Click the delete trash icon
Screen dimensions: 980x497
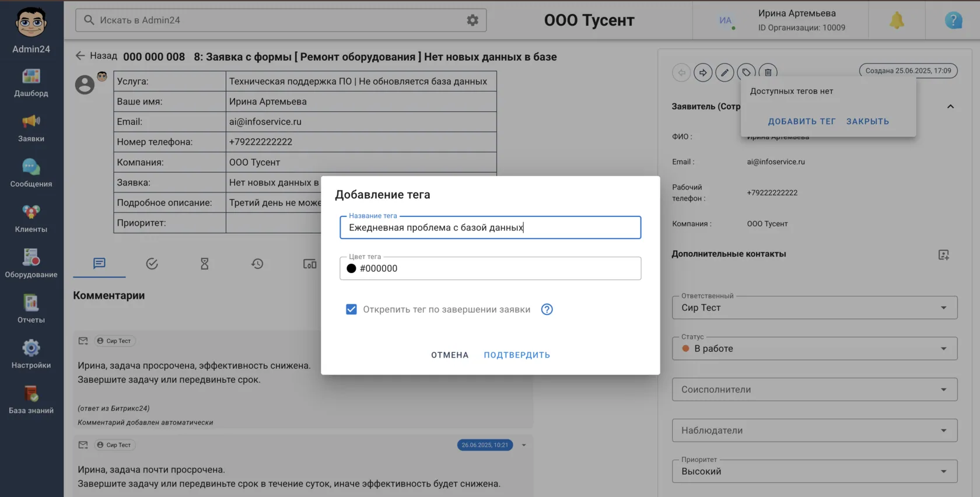pyautogui.click(x=768, y=72)
